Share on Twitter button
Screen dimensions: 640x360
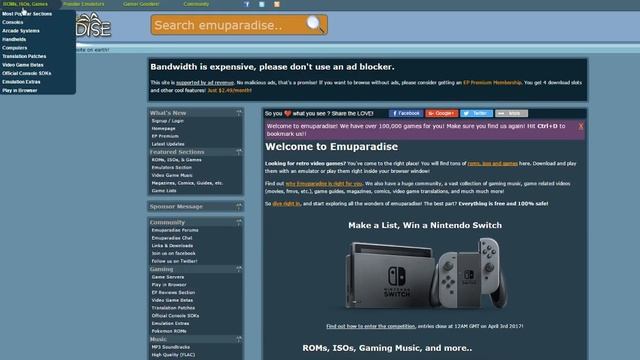pyautogui.click(x=476, y=113)
